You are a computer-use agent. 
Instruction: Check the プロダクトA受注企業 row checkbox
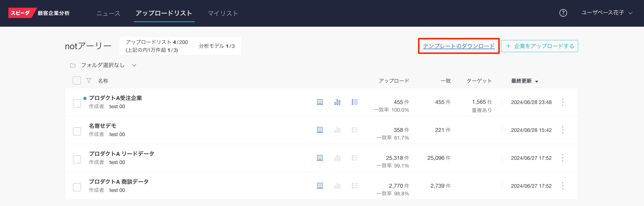(77, 103)
